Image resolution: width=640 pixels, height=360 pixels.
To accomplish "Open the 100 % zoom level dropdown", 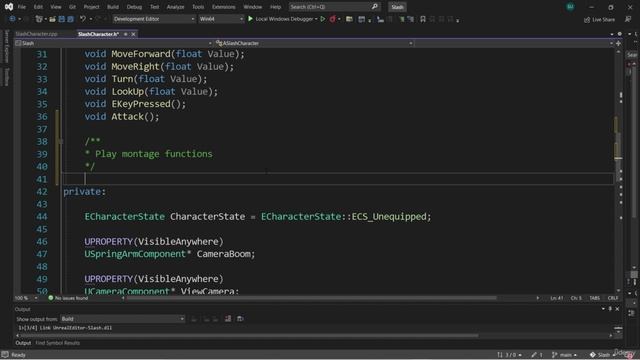I will click(26, 298).
